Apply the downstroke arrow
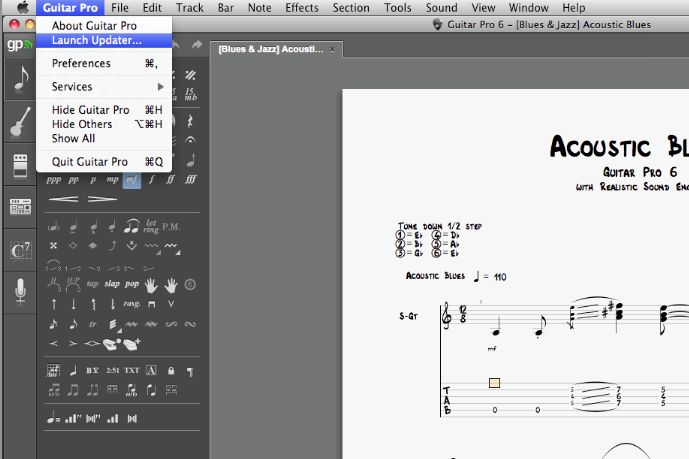 tap(73, 304)
